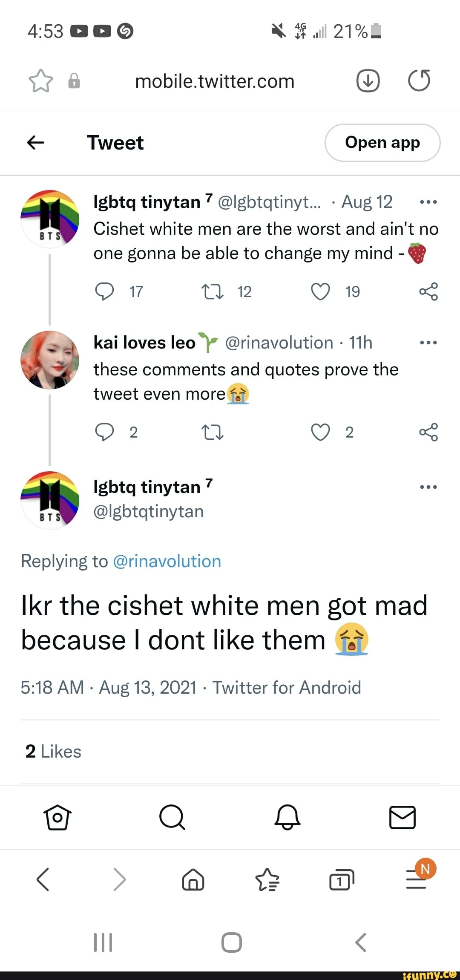Go back using the Tweet back arrow

tap(36, 143)
